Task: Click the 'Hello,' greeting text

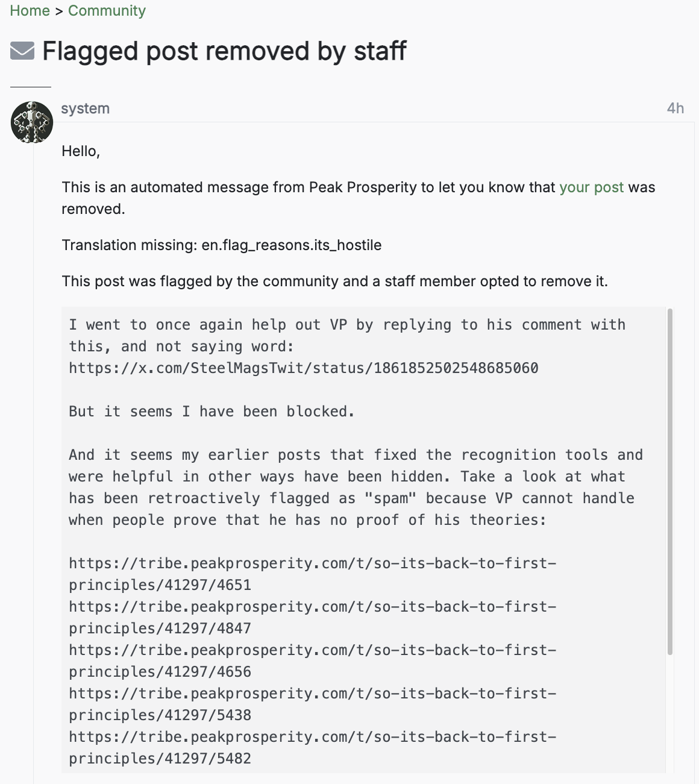Action: [x=81, y=151]
